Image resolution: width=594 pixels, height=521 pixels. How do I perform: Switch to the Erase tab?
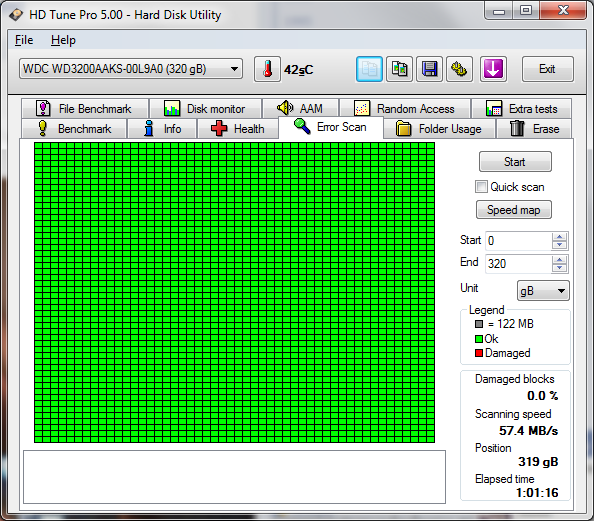[534, 129]
